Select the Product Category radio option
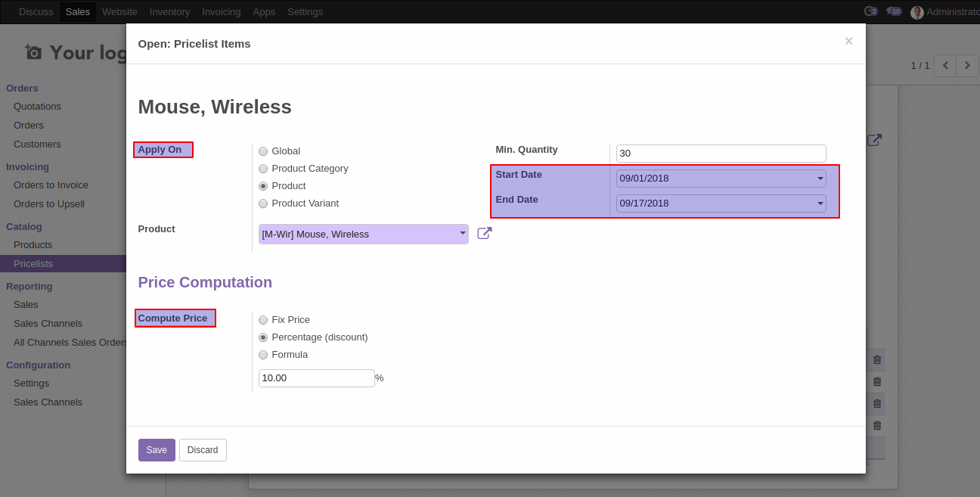Screen dimensions: 980x497 pyautogui.click(x=263, y=169)
